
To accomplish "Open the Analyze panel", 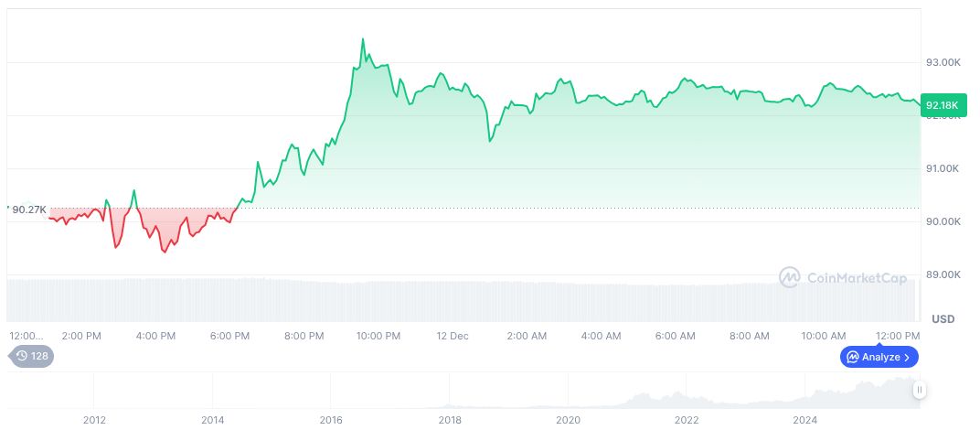I will point(879,357).
